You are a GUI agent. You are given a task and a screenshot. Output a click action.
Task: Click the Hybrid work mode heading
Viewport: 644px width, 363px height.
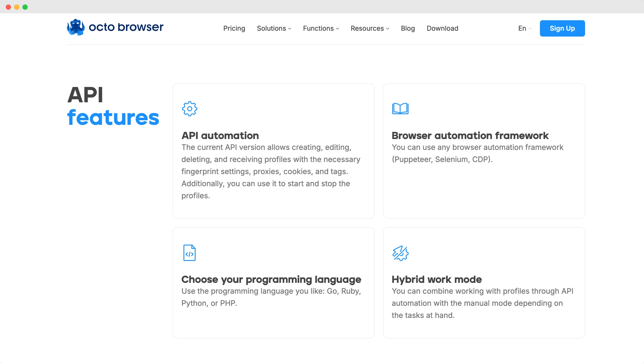tap(437, 279)
